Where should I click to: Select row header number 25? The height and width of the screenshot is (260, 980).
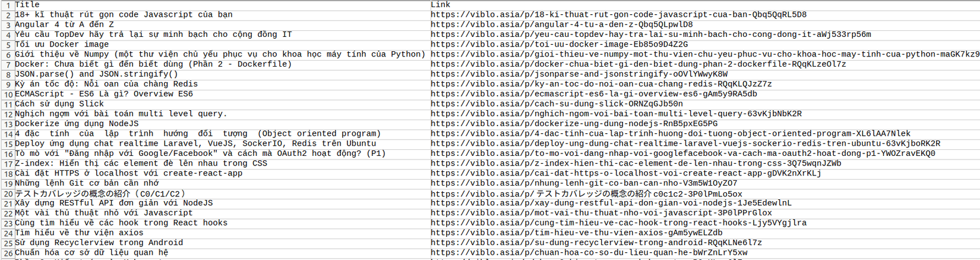7,243
